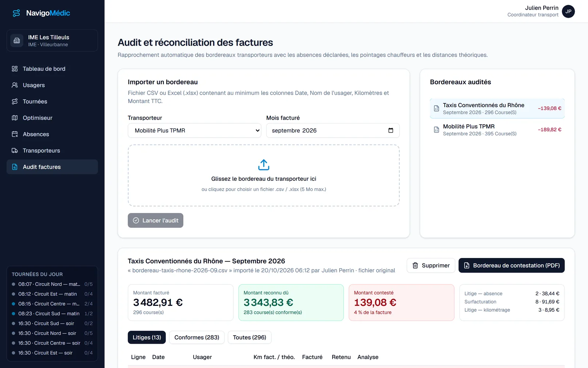This screenshot has height=368, width=588.
Task: Click the Optimiseur map icon
Action: (15, 118)
